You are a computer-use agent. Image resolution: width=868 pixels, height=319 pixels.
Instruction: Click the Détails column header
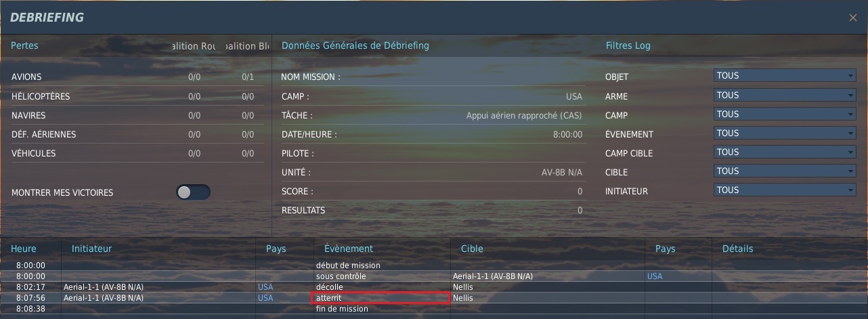737,249
